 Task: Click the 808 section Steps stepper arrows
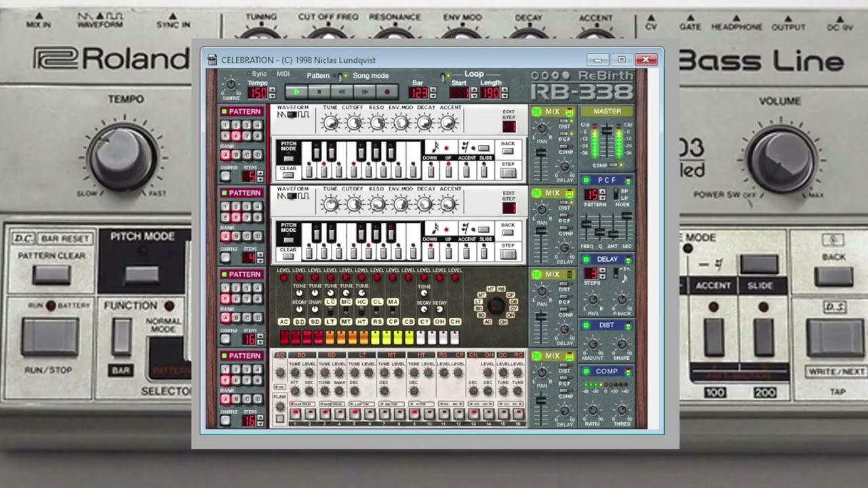(260, 339)
